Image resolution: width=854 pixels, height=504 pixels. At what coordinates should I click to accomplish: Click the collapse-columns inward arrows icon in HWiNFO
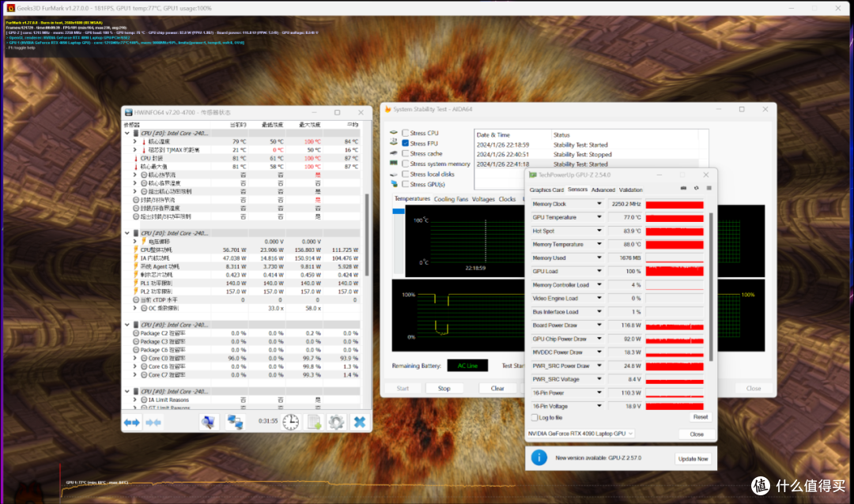tap(153, 423)
